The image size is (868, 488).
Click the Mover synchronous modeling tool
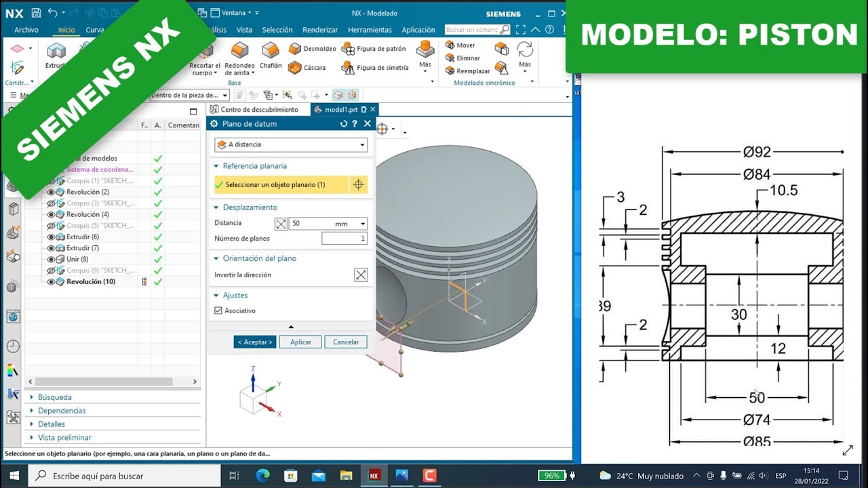coord(460,45)
